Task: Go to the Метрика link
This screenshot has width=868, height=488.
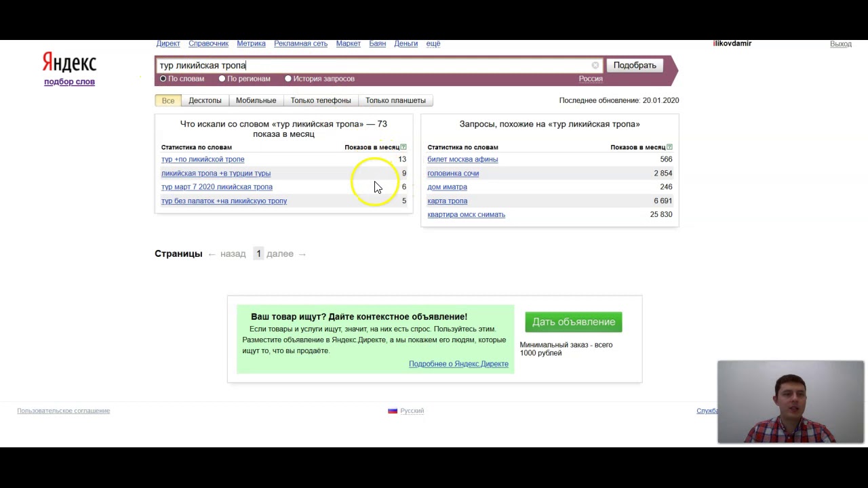Action: [251, 43]
